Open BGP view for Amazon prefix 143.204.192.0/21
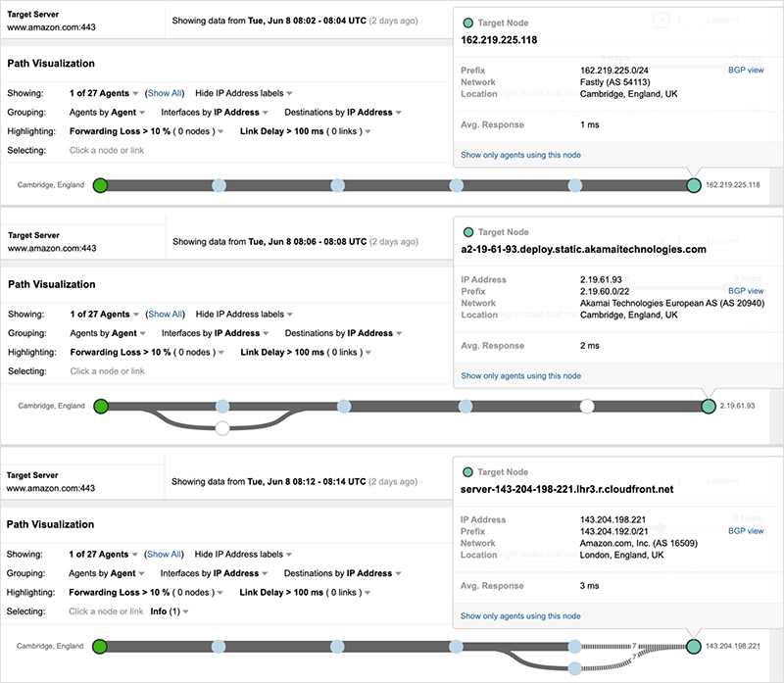784x683 pixels. pos(746,531)
